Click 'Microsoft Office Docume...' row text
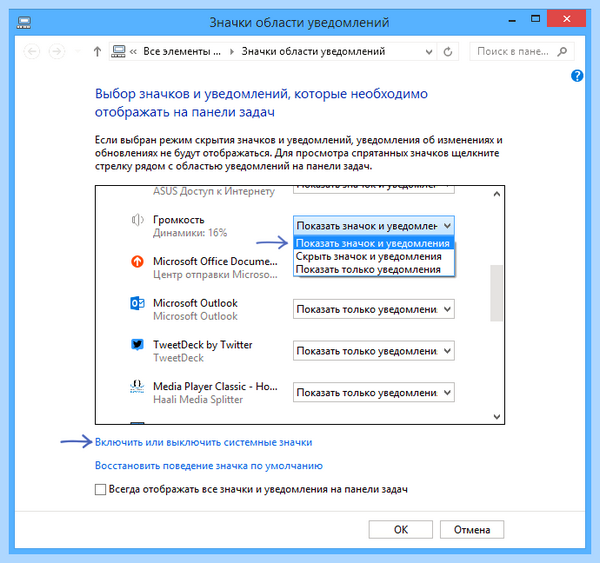 (215, 261)
